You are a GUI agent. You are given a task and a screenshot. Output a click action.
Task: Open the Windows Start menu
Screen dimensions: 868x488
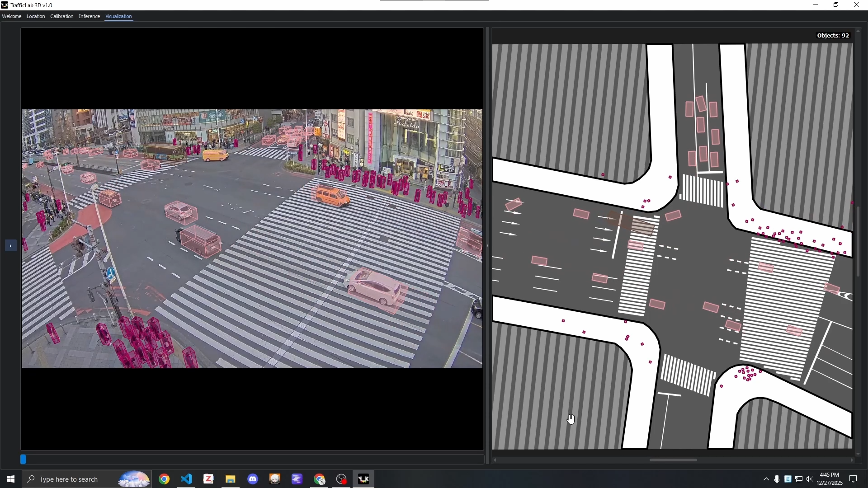9,479
